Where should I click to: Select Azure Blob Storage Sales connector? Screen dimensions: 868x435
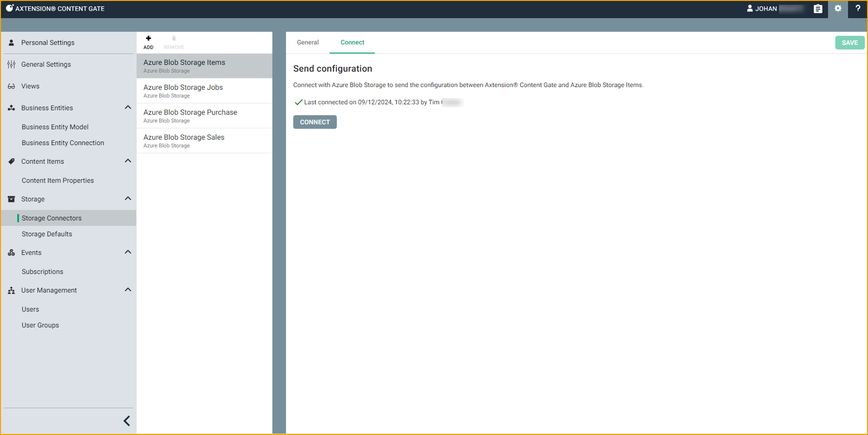[204, 141]
